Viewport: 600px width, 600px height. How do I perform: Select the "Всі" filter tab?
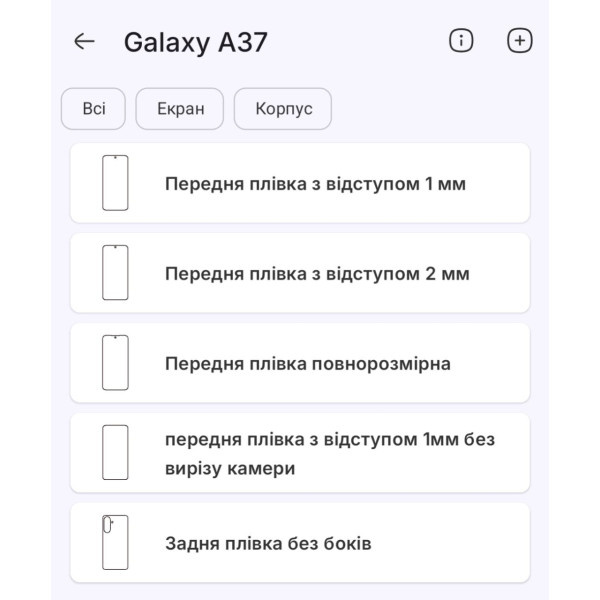tap(93, 109)
